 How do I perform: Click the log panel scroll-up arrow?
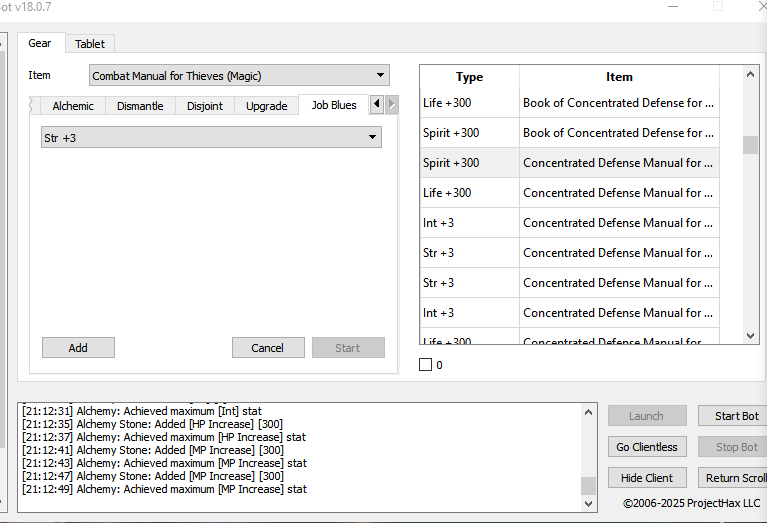click(589, 410)
